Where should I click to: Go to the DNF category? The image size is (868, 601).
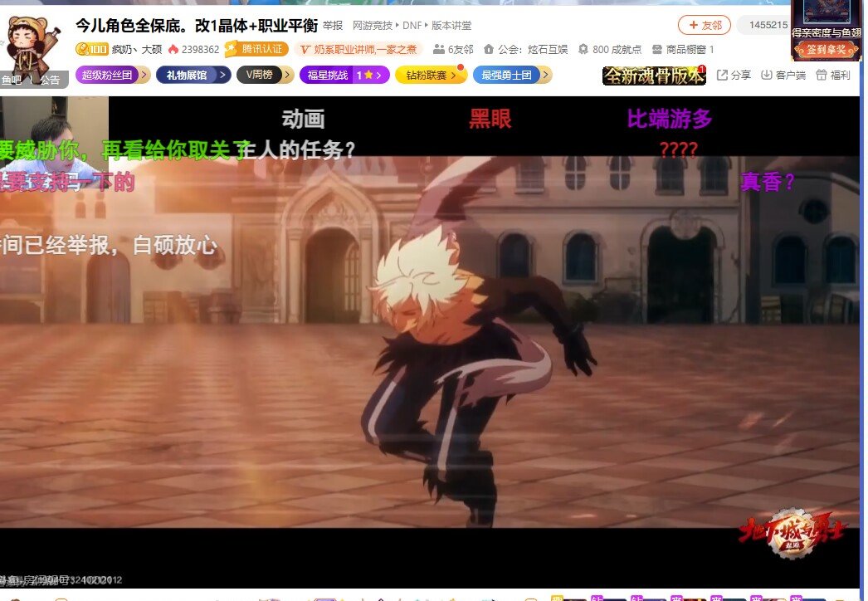tap(412, 26)
